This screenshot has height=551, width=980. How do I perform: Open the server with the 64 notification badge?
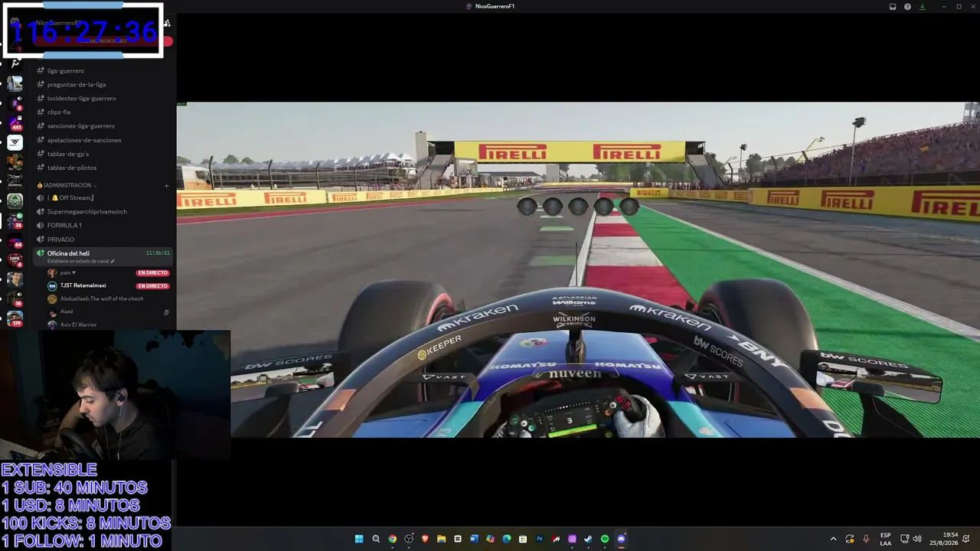15,240
